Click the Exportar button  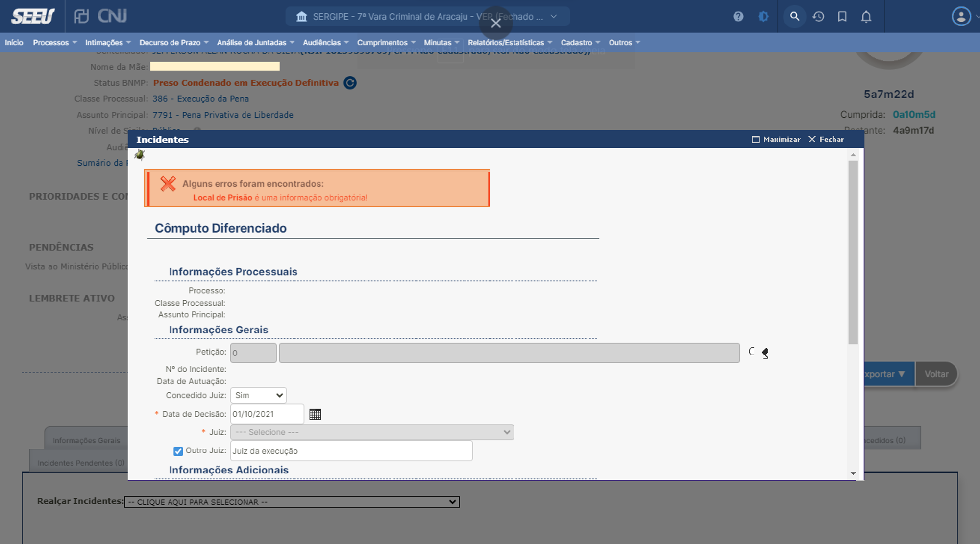[x=889, y=374]
